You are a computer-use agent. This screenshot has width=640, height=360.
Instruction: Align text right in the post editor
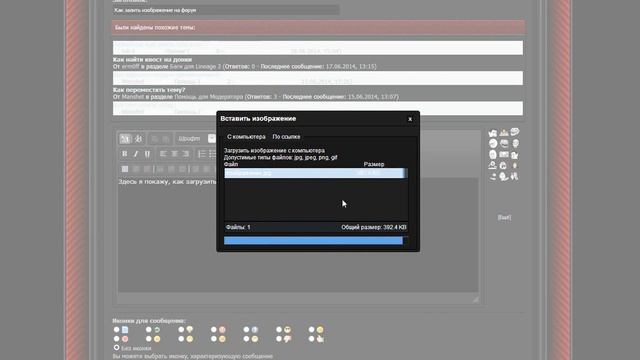(186, 153)
